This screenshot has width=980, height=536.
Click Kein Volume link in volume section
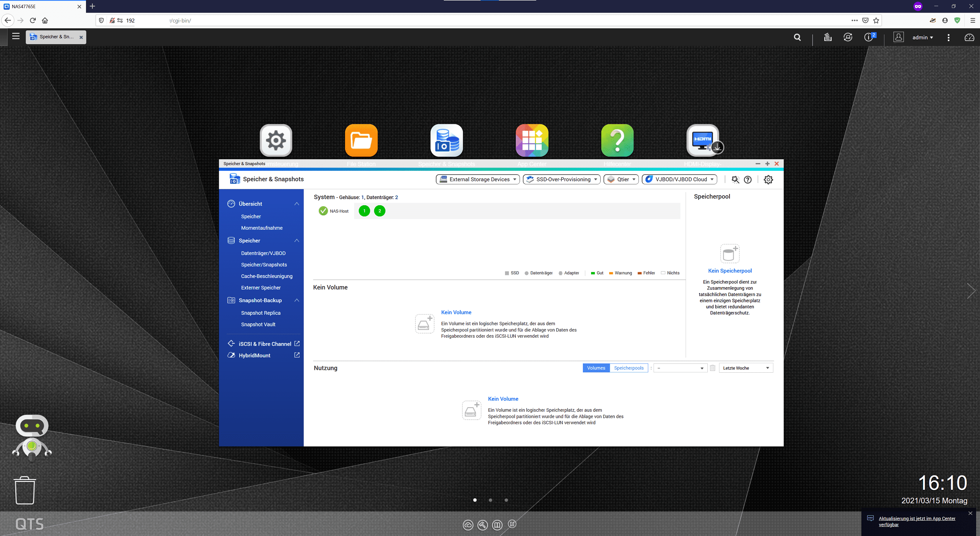tap(456, 312)
